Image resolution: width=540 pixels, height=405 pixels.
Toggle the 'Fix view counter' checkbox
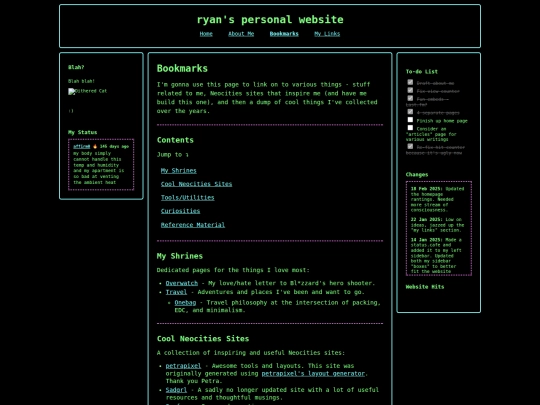click(410, 90)
